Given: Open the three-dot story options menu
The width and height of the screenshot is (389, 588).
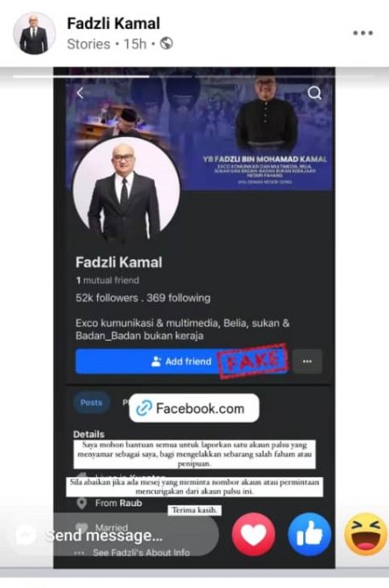Looking at the screenshot, I should 363,33.
